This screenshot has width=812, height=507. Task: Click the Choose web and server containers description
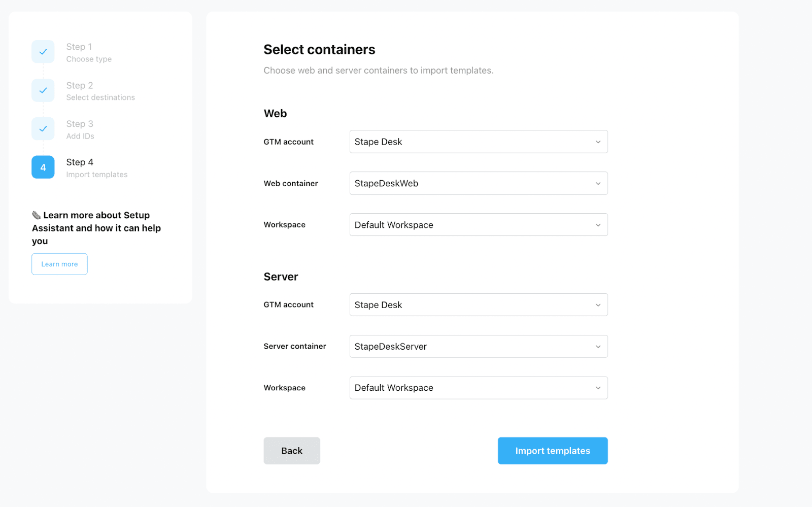[379, 71]
